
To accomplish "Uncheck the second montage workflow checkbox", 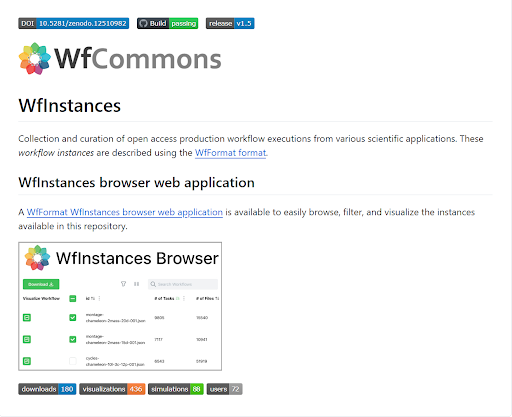I will click(x=73, y=339).
